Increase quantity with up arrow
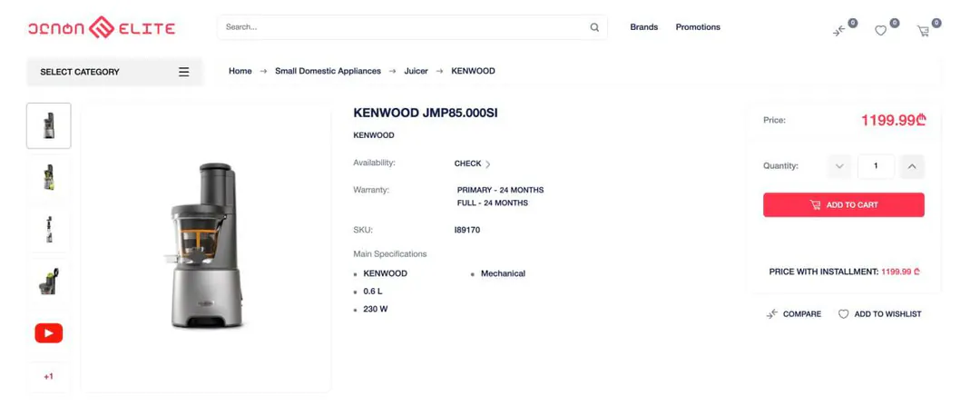The height and width of the screenshot is (416, 980). 912,166
